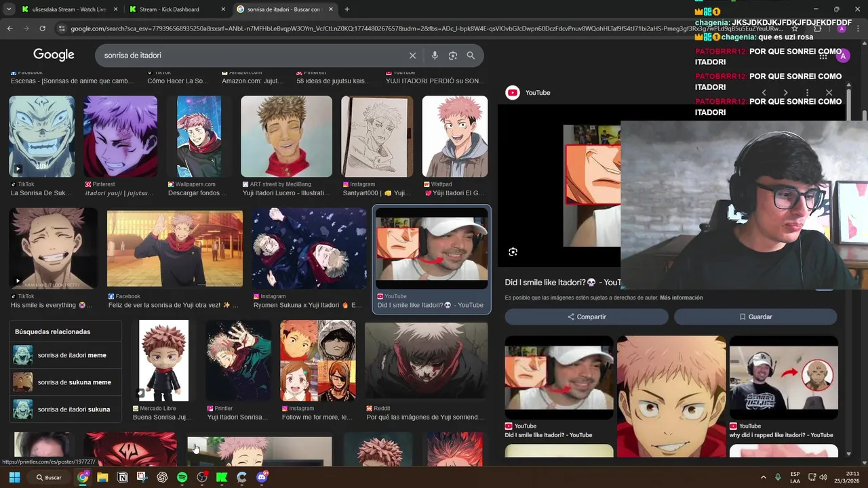Click the Guardar button
The width and height of the screenshot is (868, 488).
click(755, 317)
